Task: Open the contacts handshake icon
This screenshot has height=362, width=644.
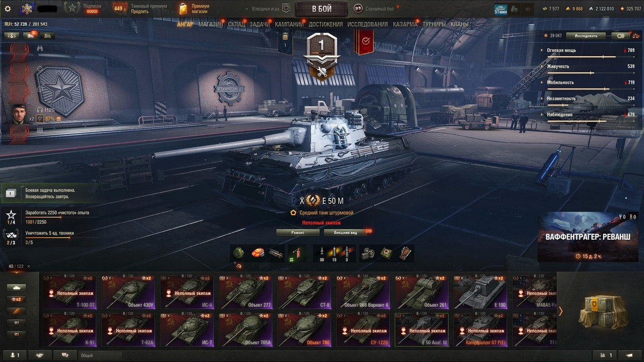Action: click(39, 355)
